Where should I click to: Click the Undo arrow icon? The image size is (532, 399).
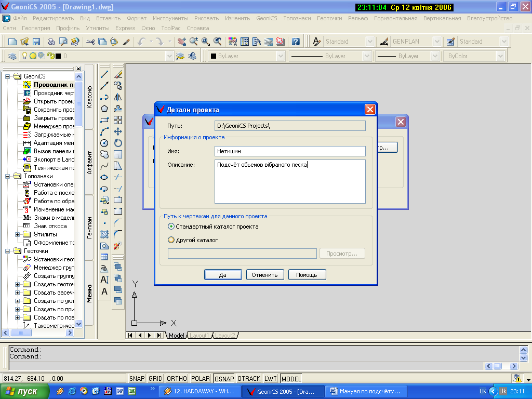[141, 42]
